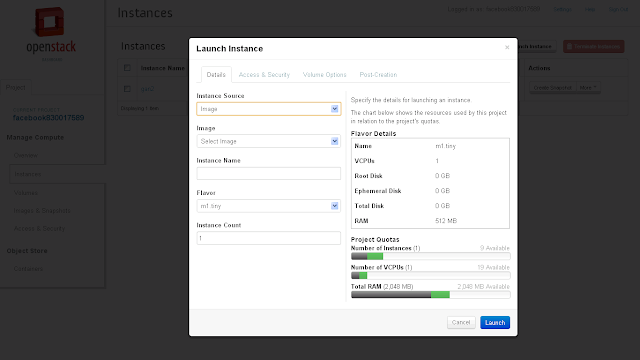640x360 pixels.
Task: Open Instances in the sidebar
Action: [28, 174]
